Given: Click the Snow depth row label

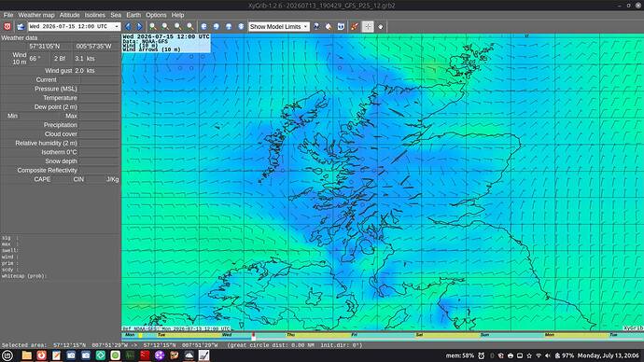Looking at the screenshot, I should pyautogui.click(x=61, y=160).
